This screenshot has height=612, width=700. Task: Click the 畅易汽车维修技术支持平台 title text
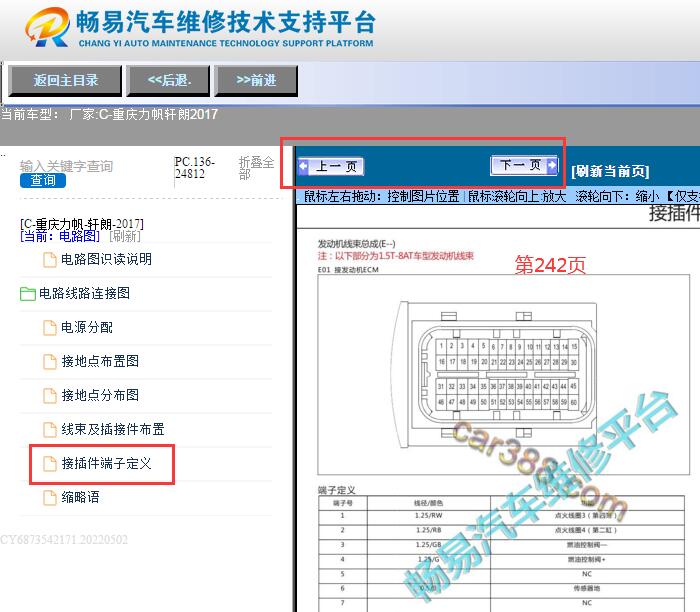pos(225,21)
